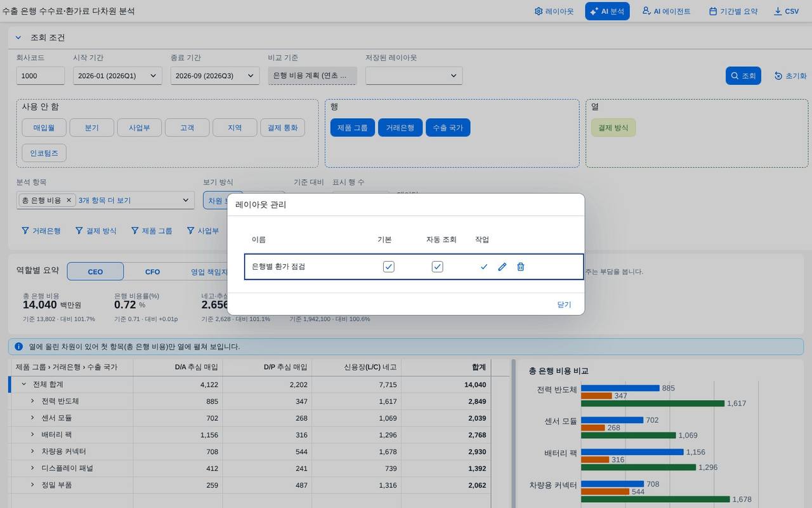Click the 합계 column header
The image size is (812, 508).
446,367
